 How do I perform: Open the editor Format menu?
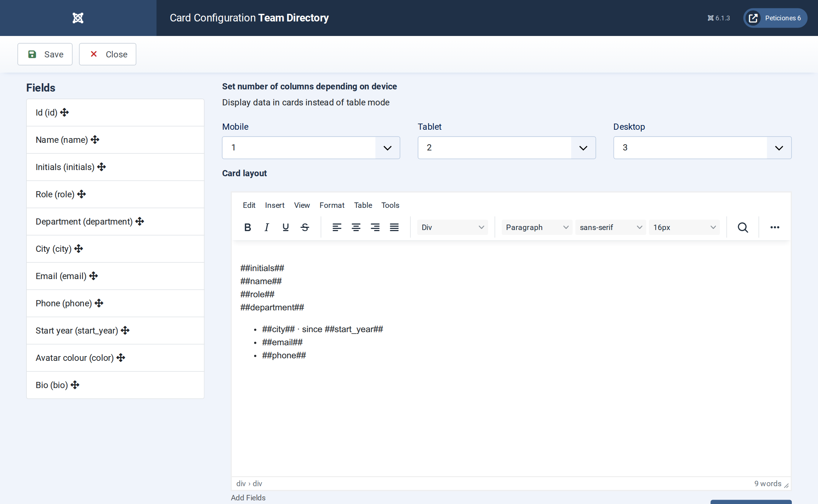point(332,205)
